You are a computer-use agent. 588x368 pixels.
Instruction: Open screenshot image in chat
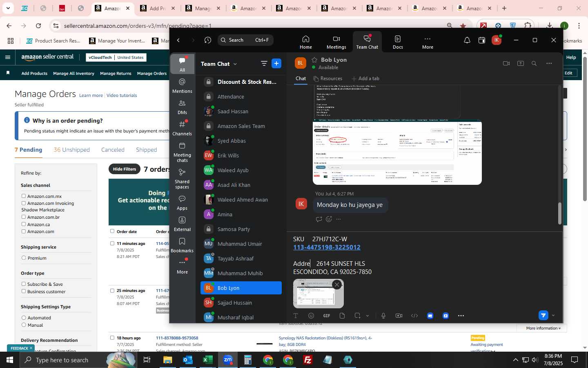tap(397, 152)
